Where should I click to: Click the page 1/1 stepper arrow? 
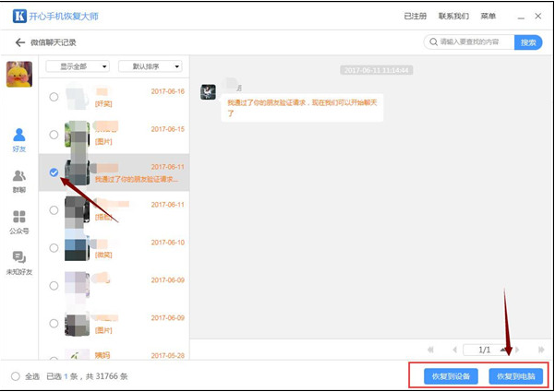click(503, 350)
